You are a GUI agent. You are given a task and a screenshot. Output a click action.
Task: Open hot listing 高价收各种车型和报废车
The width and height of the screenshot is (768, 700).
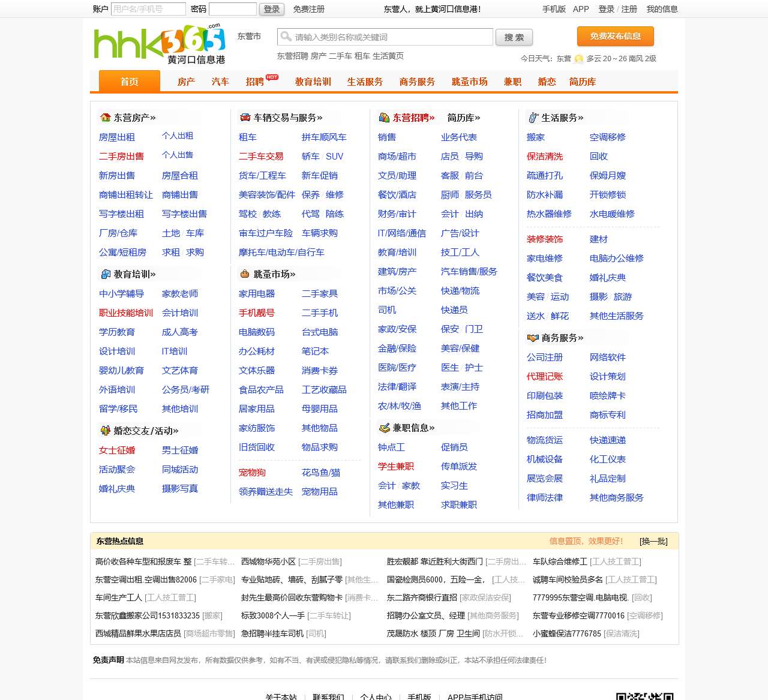143,561
